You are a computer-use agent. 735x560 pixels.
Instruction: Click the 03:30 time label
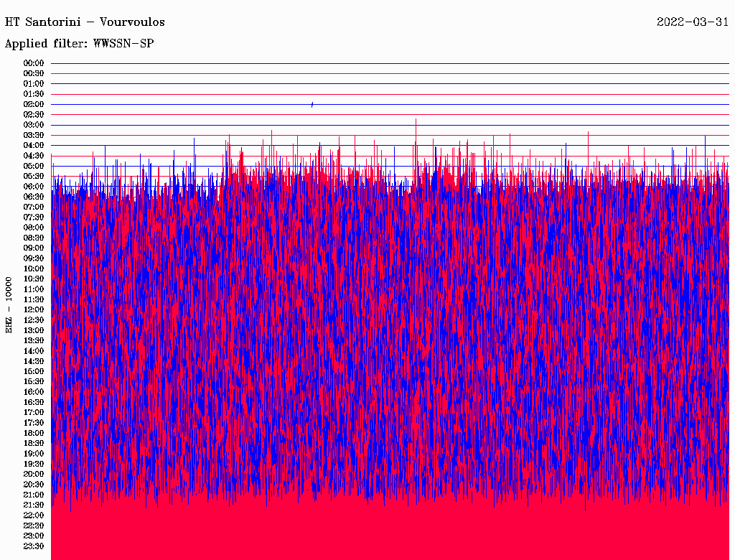click(x=34, y=135)
